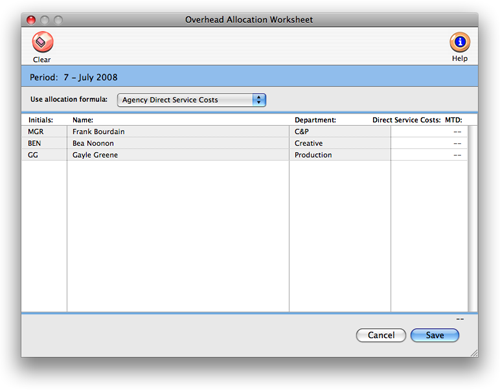
Task: Click the name Frank Bourdain
Action: [98, 132]
